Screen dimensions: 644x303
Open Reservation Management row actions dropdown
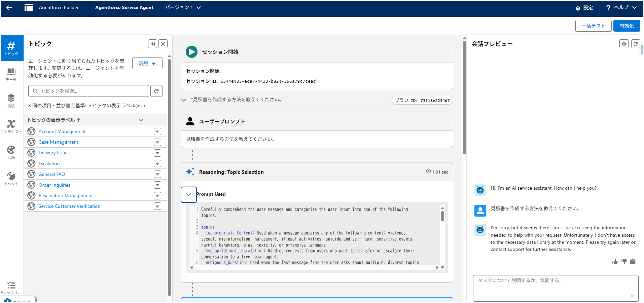(157, 196)
